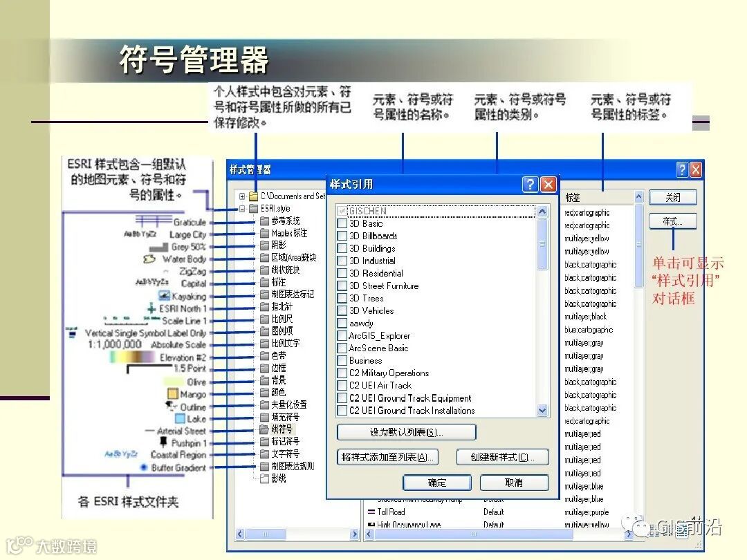747x560 pixels.
Task: Click the help icon in 样式引用 dialog
Action: point(531,185)
